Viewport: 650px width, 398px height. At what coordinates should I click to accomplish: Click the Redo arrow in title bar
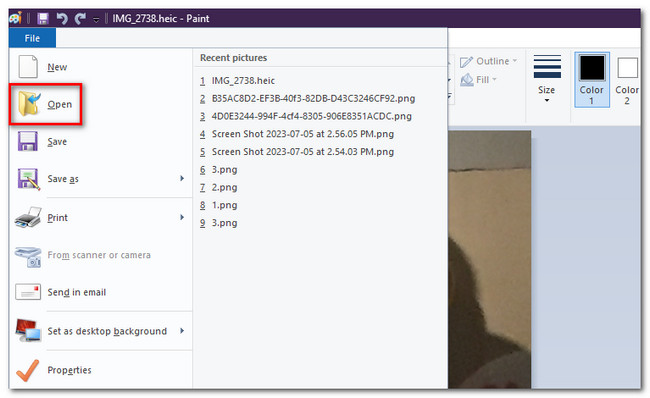click(80, 19)
